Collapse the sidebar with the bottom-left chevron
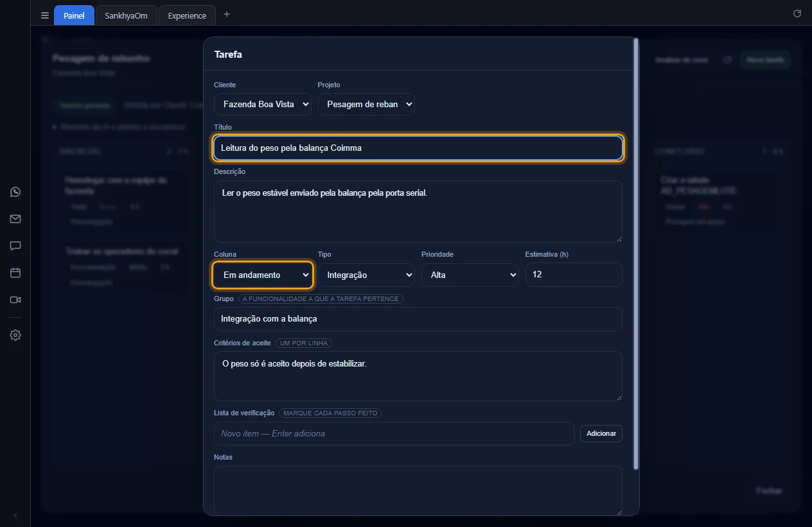The height and width of the screenshot is (527, 812). pos(15,515)
